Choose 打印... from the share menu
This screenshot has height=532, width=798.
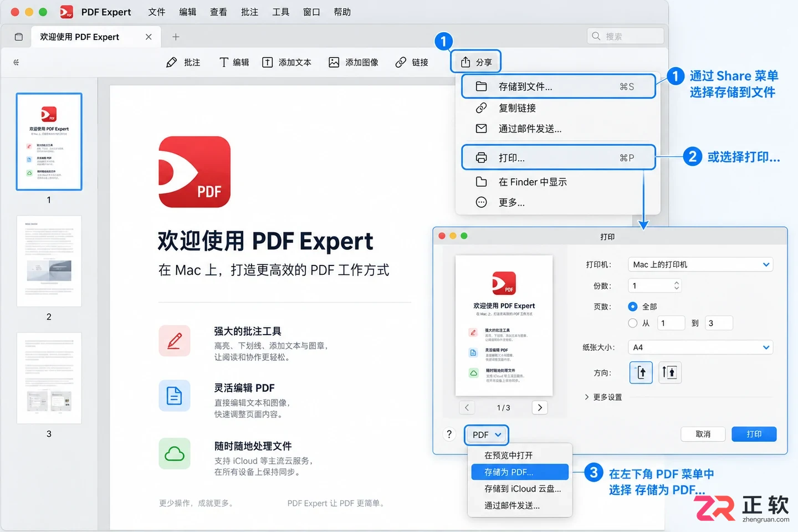pos(558,157)
